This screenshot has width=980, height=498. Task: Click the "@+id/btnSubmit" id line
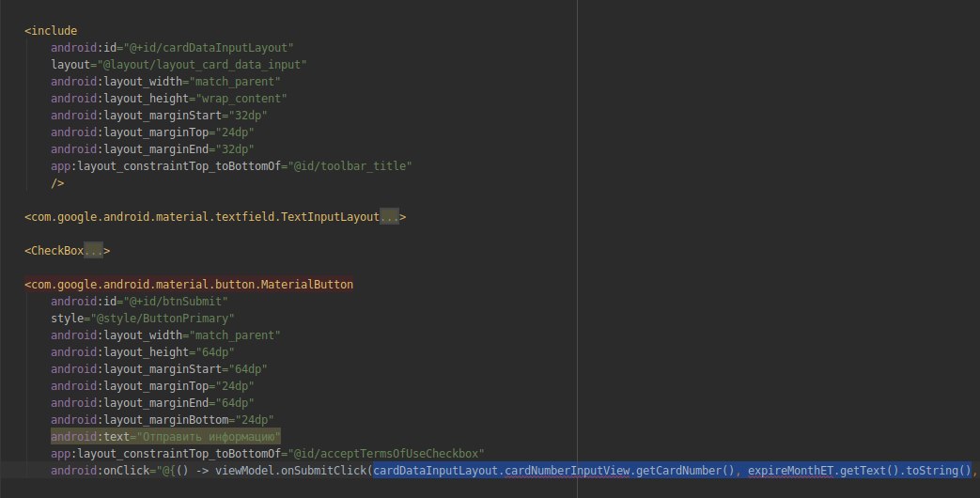click(139, 302)
